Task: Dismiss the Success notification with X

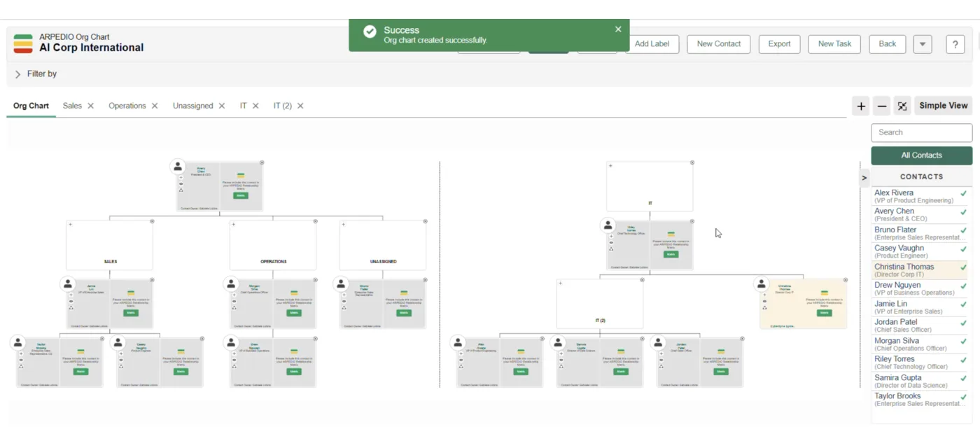Action: click(x=618, y=29)
